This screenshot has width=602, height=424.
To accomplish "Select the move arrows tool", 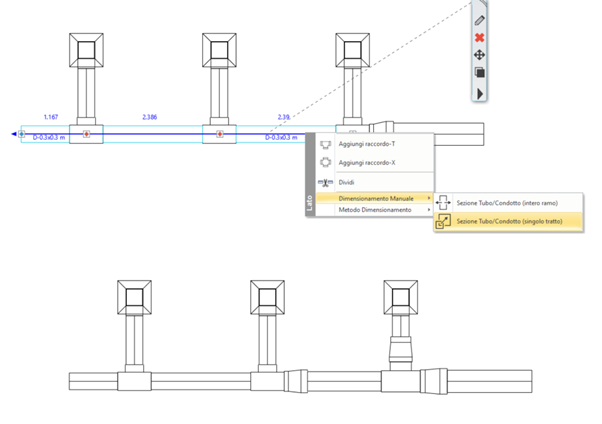I will pos(480,55).
